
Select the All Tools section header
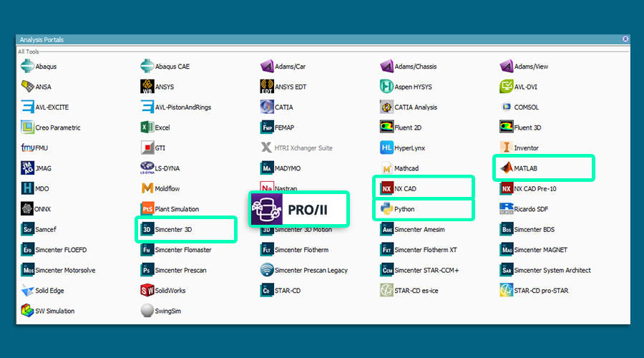click(29, 52)
